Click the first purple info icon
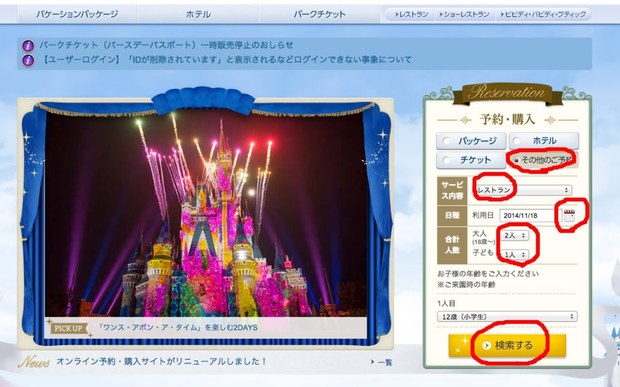Screen dimensions: 620x387 pyautogui.click(x=28, y=45)
